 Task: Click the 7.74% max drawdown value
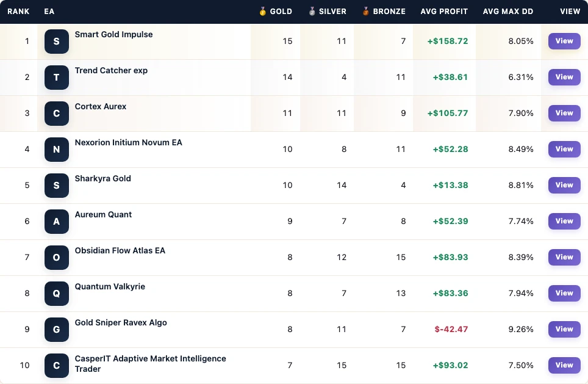point(521,222)
